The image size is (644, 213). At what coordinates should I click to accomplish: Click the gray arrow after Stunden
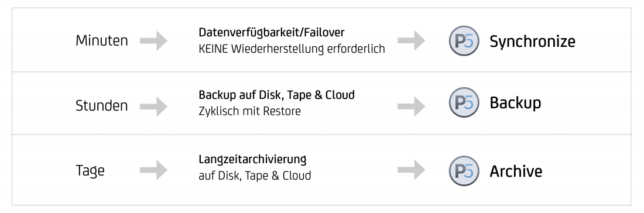pyautogui.click(x=153, y=106)
